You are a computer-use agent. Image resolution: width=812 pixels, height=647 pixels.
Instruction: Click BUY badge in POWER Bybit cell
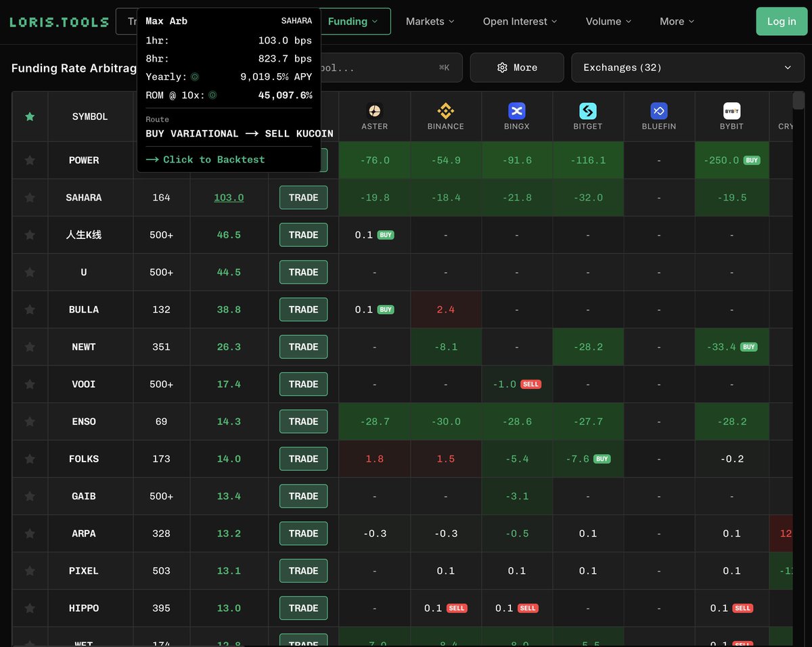point(751,160)
